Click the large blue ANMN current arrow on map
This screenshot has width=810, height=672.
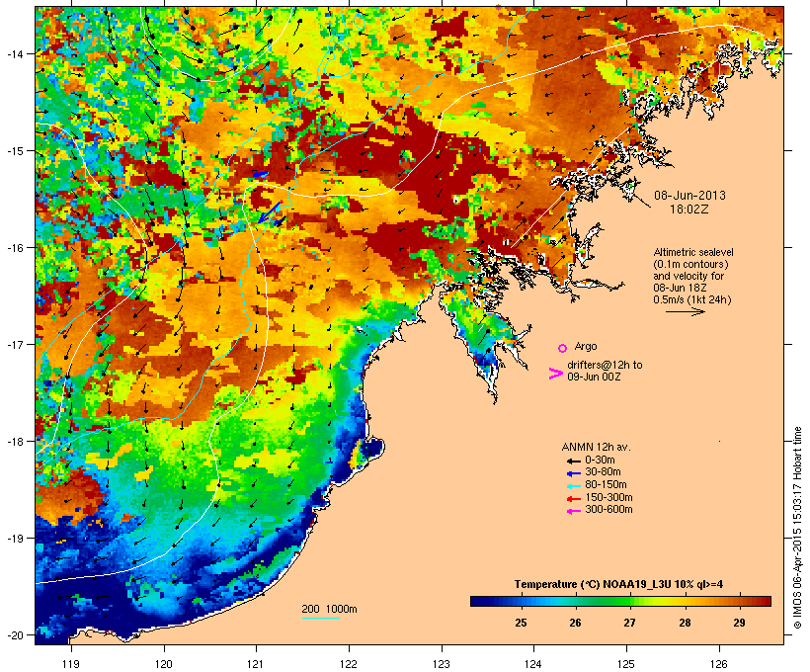click(x=270, y=211)
